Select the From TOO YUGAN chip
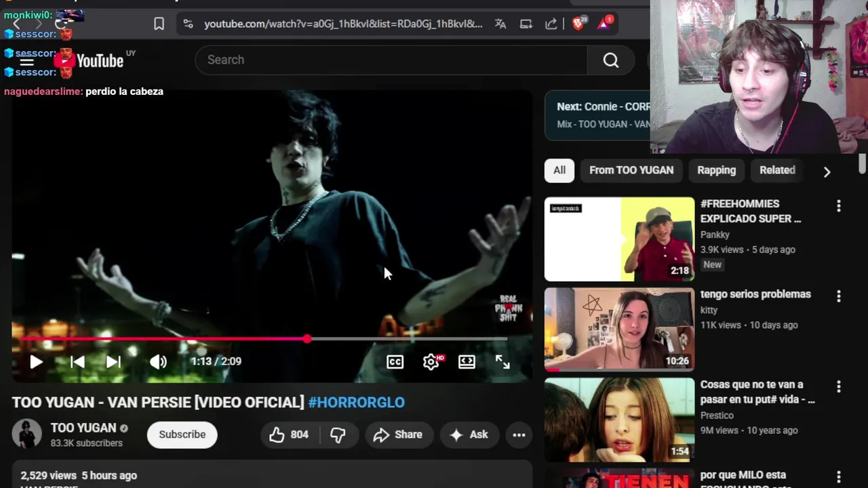The width and height of the screenshot is (868, 488). (631, 170)
